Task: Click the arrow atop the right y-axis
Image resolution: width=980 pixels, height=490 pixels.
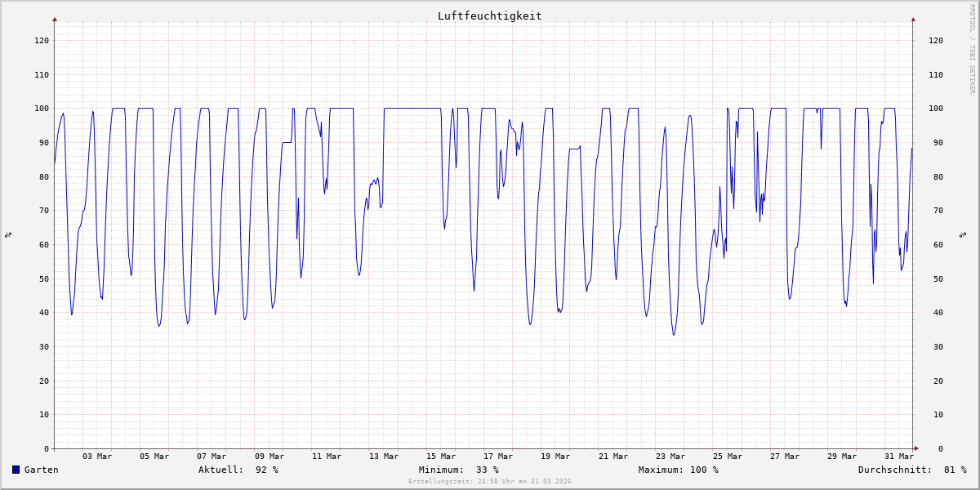Action: tap(913, 19)
